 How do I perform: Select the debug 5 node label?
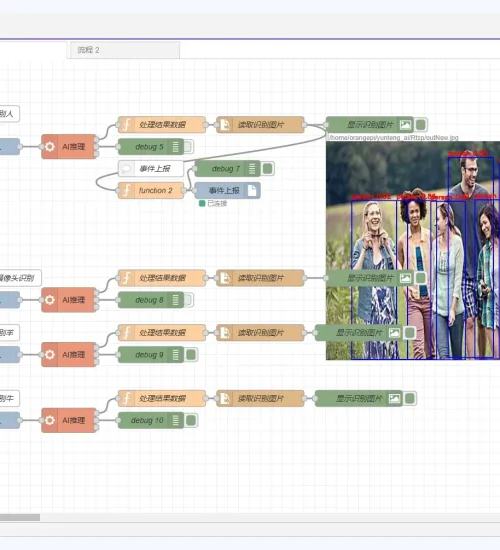(x=149, y=147)
